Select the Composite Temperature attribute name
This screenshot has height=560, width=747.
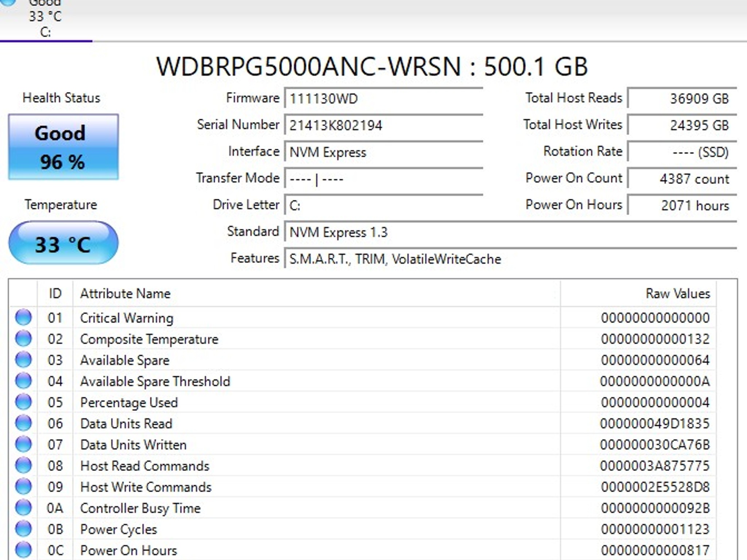pyautogui.click(x=149, y=339)
